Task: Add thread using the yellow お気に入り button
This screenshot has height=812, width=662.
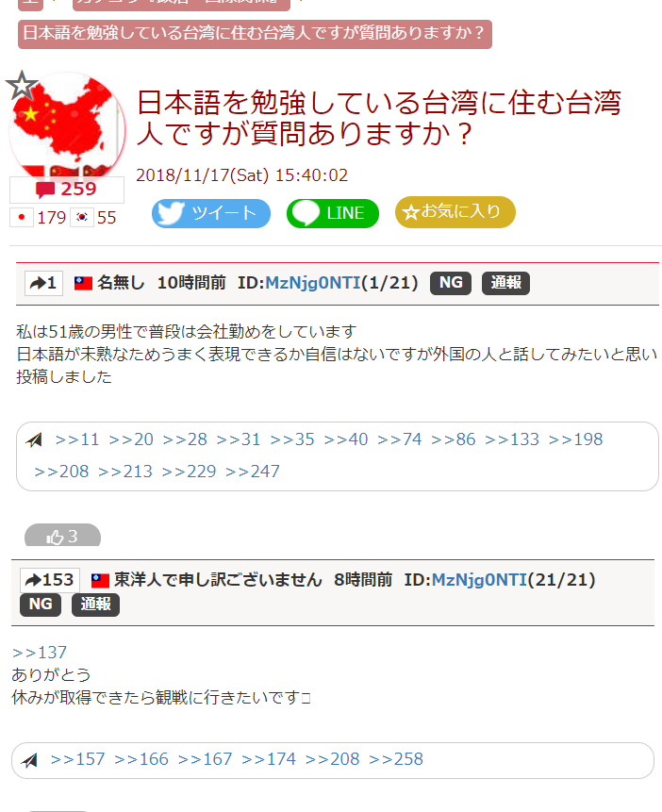Action: [455, 212]
